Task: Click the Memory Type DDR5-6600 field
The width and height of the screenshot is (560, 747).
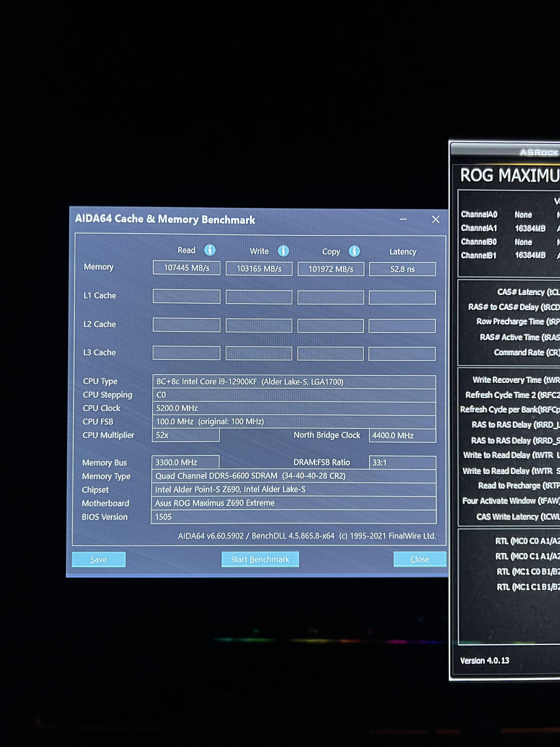Action: (x=294, y=476)
